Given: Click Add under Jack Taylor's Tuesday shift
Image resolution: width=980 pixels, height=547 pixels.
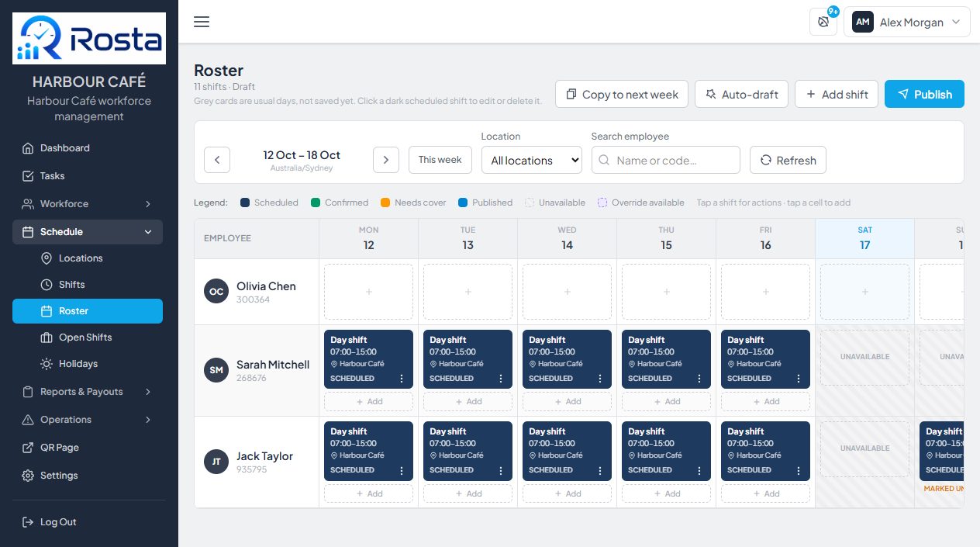Looking at the screenshot, I should tap(468, 493).
